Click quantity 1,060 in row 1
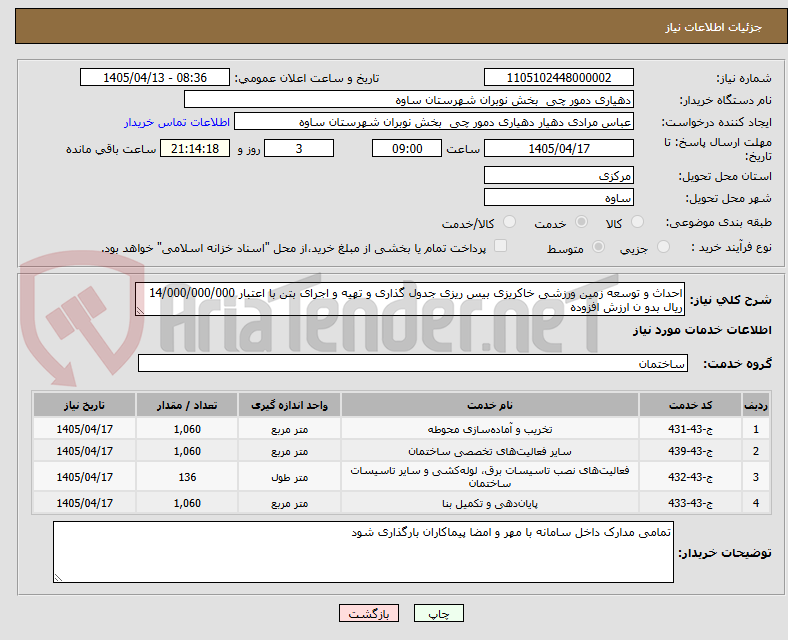This screenshot has width=788, height=640. point(187,429)
